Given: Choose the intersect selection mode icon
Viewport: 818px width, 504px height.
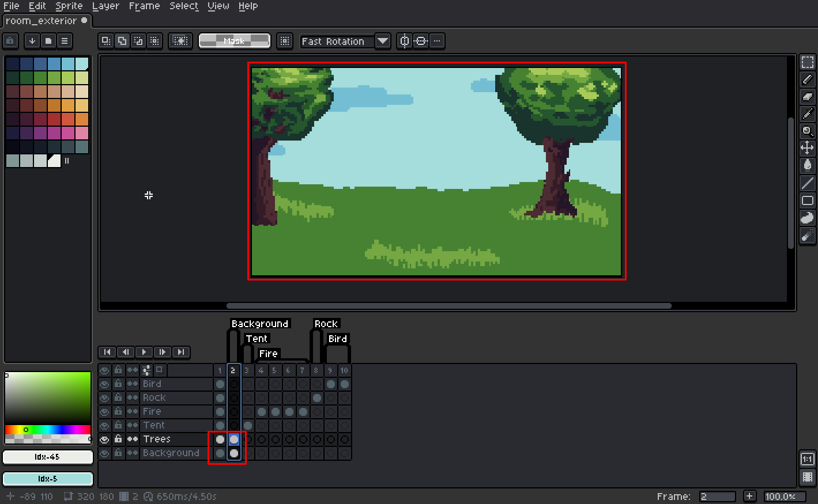Looking at the screenshot, I should pos(154,41).
